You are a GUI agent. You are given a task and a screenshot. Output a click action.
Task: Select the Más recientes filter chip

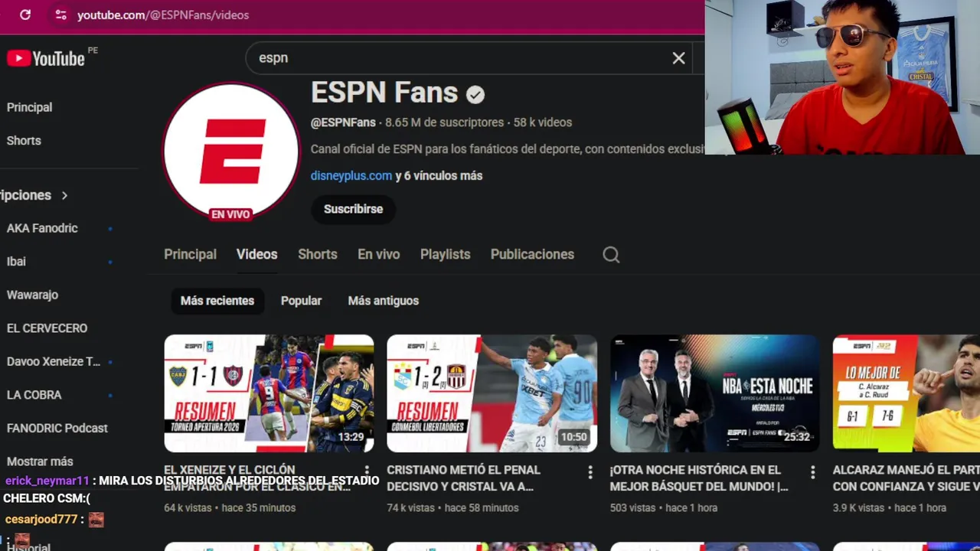[217, 301]
